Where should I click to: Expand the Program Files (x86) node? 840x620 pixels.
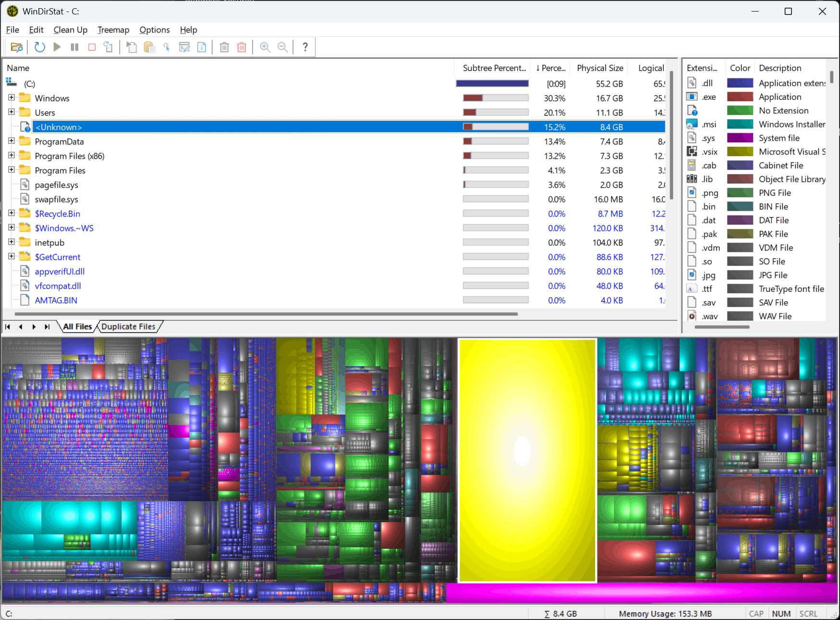[12, 155]
